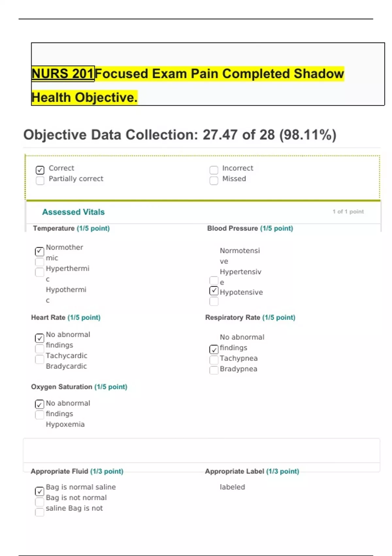Uncheck the Bag is normal saline checkbox

coord(40,491)
